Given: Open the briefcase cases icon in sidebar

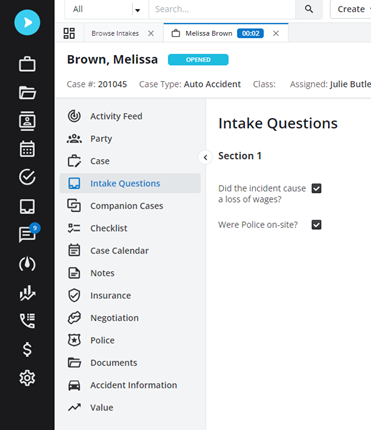Looking at the screenshot, I should (27, 64).
